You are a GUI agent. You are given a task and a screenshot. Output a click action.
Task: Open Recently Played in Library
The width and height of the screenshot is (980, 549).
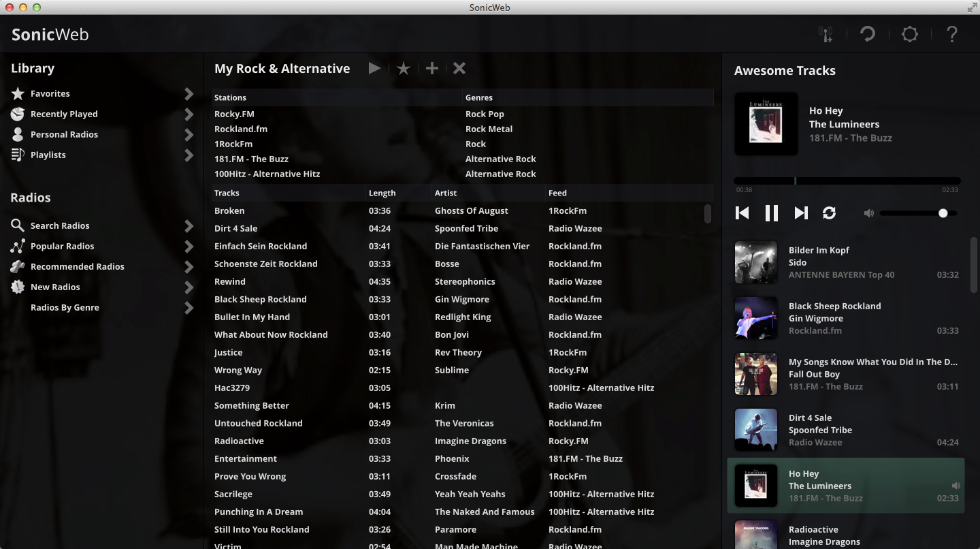click(x=64, y=114)
